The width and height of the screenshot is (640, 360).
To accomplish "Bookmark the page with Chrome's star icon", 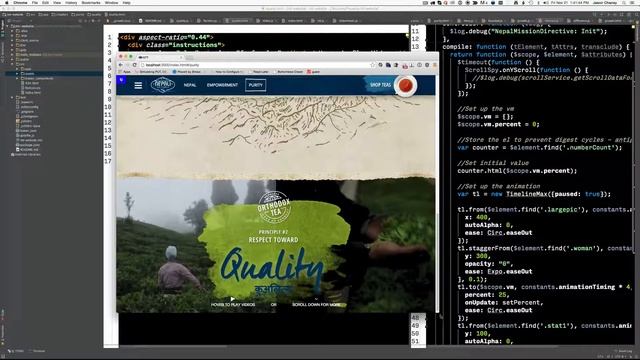I will point(372,65).
